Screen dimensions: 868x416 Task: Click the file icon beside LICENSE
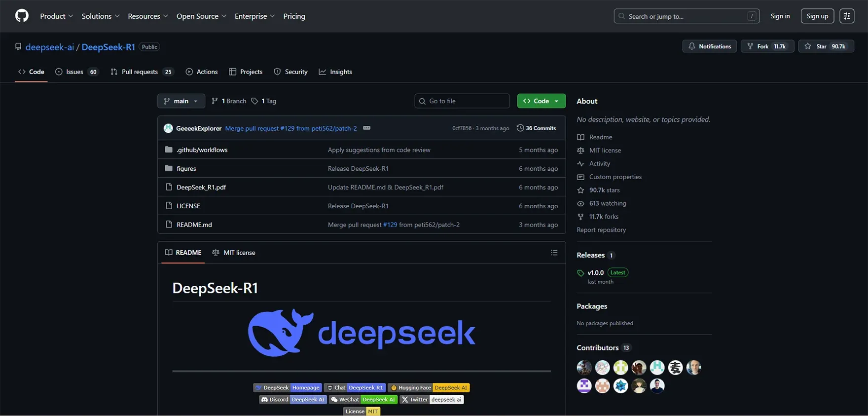(x=169, y=206)
